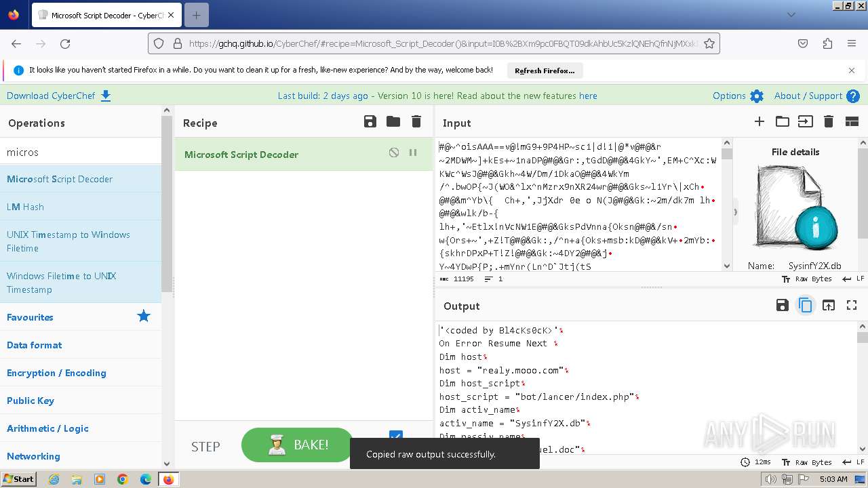Image resolution: width=868 pixels, height=488 pixels.
Task: Expand the Networking category
Action: pos(81,456)
